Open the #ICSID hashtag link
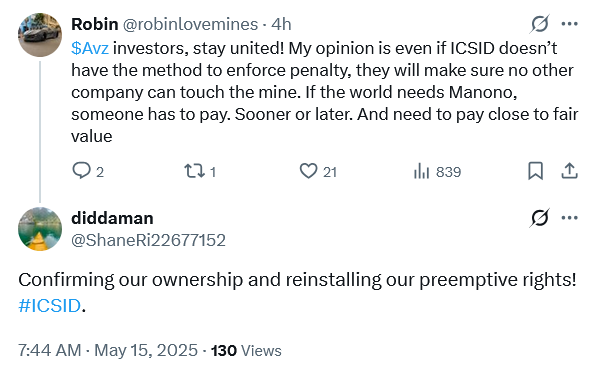 point(50,305)
